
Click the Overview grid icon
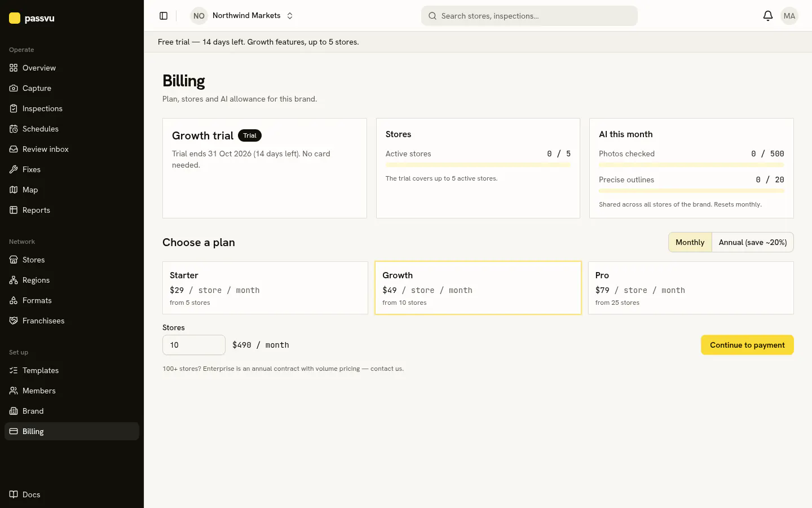[x=14, y=68]
